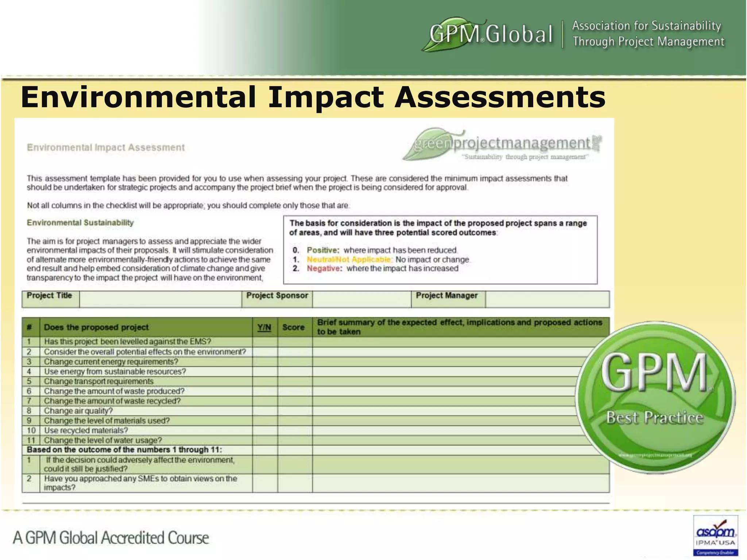Click 'A GPM Global Accredited Course' footer text

coord(111,538)
